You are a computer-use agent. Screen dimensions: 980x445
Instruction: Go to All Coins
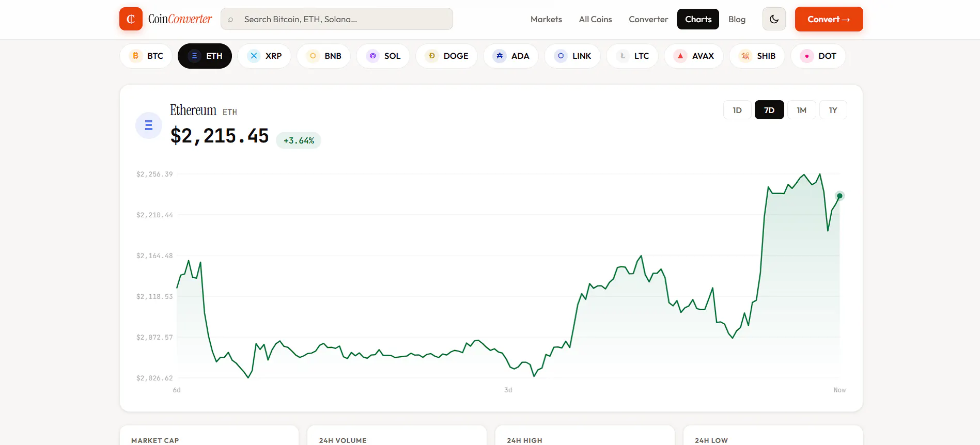click(x=595, y=19)
